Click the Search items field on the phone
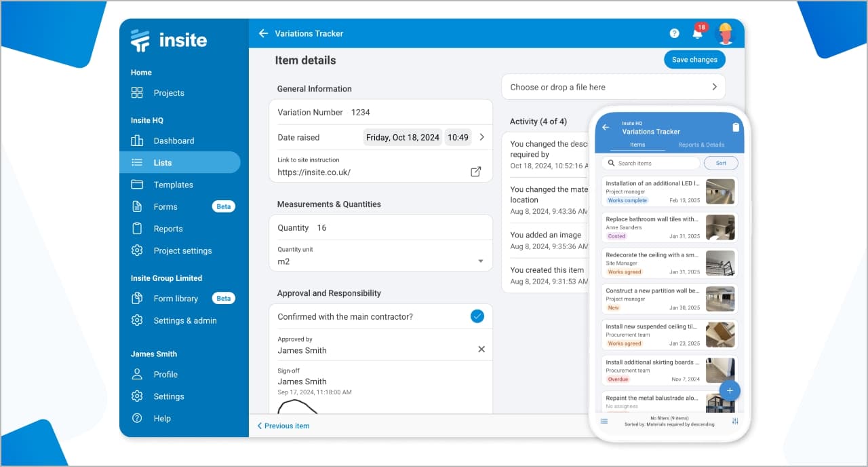The height and width of the screenshot is (467, 868). coord(650,163)
